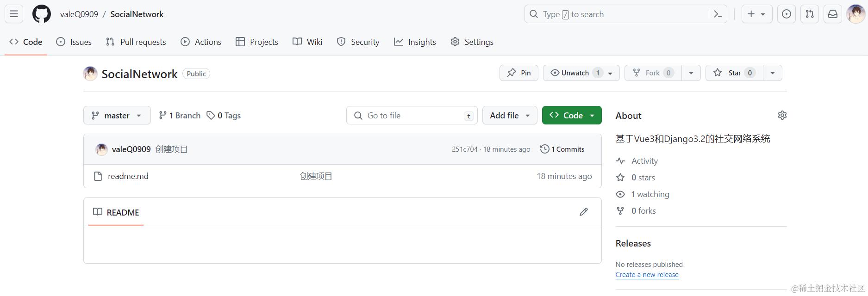This screenshot has height=296, width=868.
Task: Switch to the Projects tab
Action: tap(257, 42)
